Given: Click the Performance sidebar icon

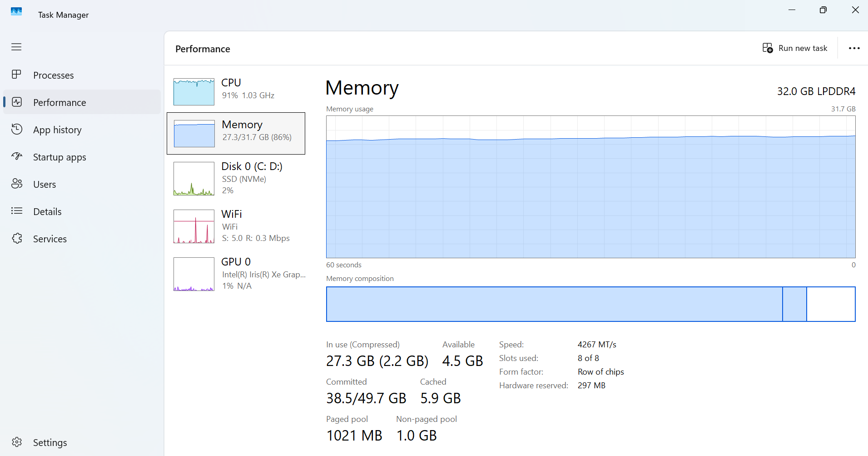Looking at the screenshot, I should coord(17,102).
